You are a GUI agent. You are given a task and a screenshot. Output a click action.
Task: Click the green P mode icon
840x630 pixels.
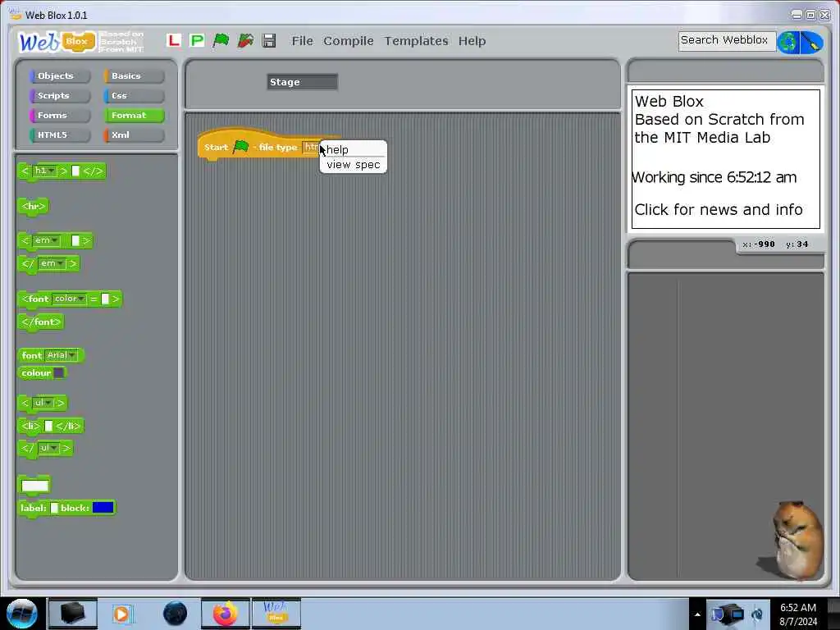click(197, 40)
